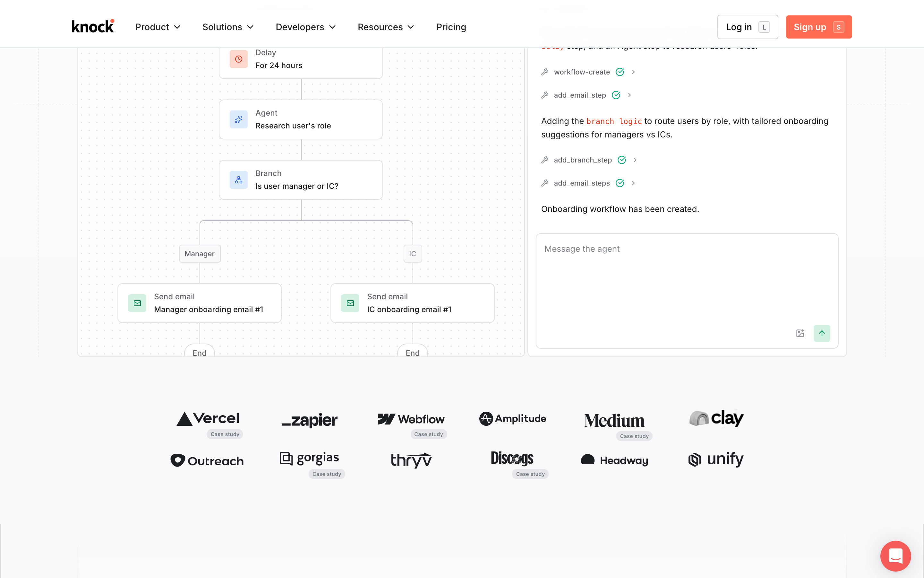Open the Product dropdown menu
The width and height of the screenshot is (924, 578).
(x=158, y=27)
